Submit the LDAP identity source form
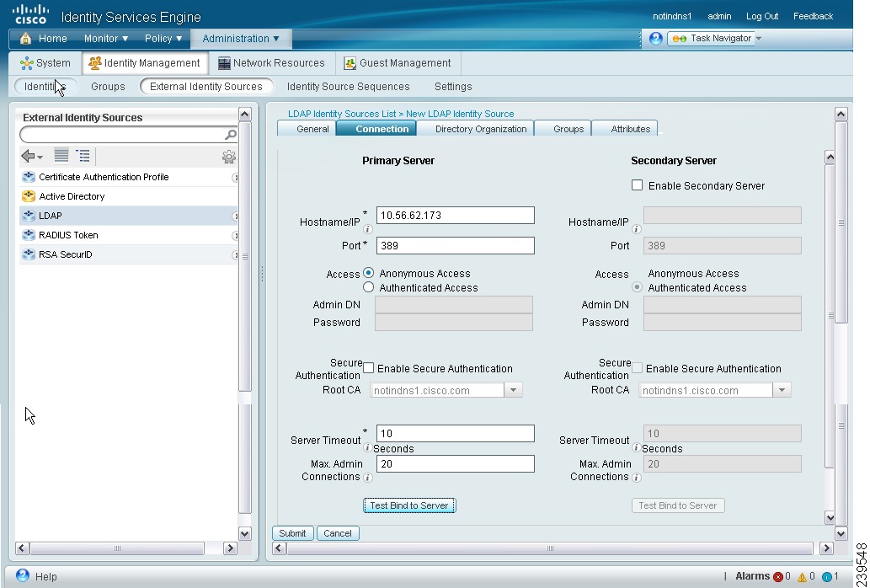The image size is (870, 588). (x=292, y=533)
